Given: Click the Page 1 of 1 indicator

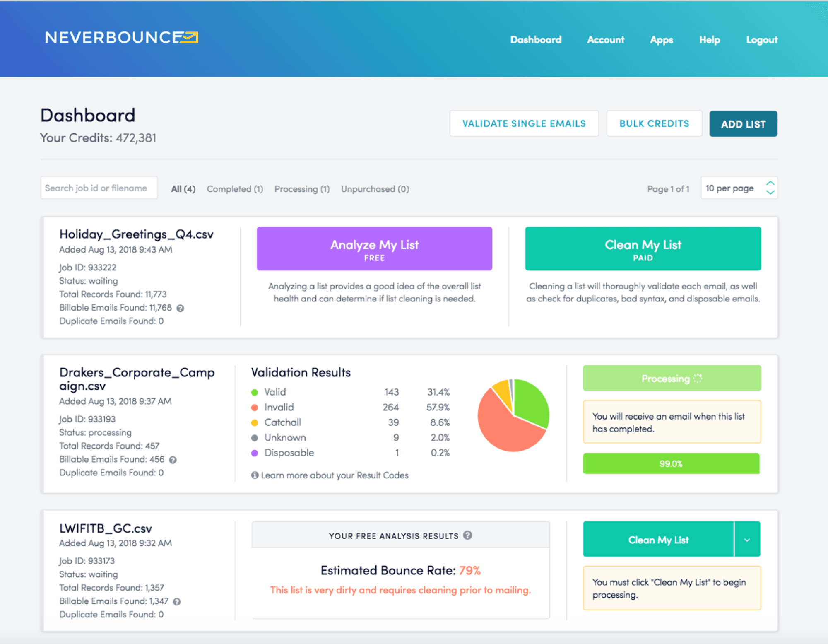Looking at the screenshot, I should click(x=668, y=189).
